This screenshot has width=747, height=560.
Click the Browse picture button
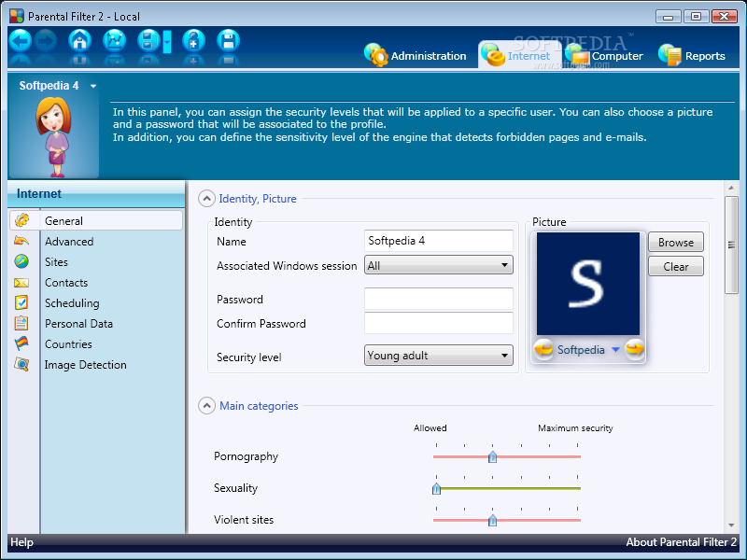click(675, 243)
